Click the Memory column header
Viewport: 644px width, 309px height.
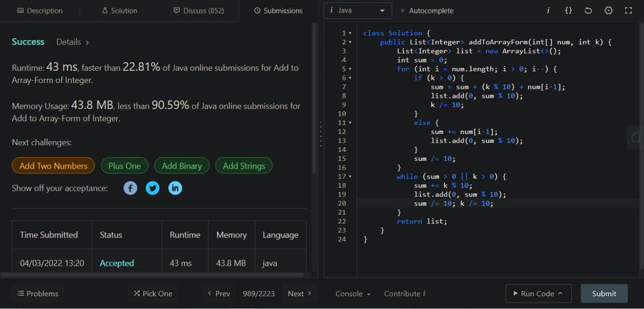click(x=232, y=235)
